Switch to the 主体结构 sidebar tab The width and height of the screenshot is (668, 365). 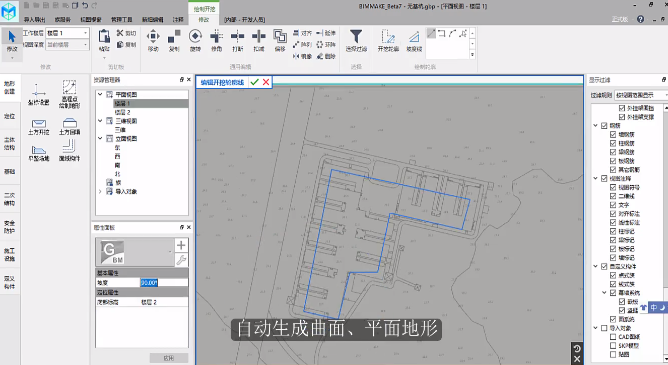point(9,144)
